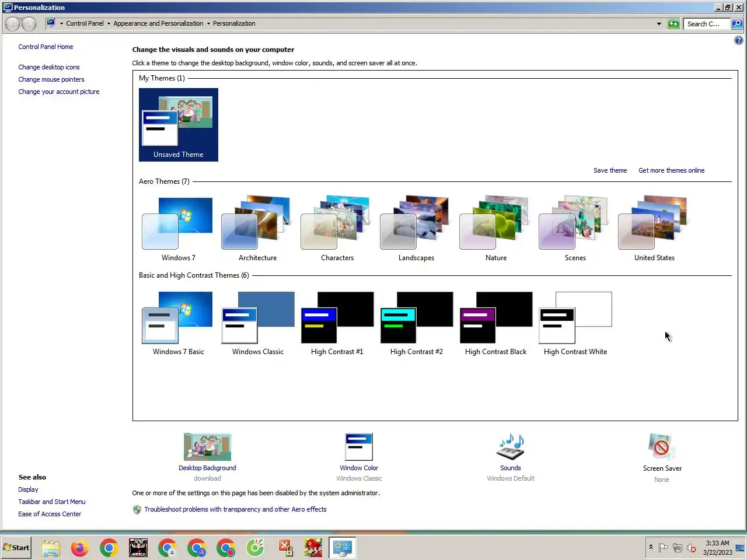Launch Firefox from the taskbar

pos(80,548)
